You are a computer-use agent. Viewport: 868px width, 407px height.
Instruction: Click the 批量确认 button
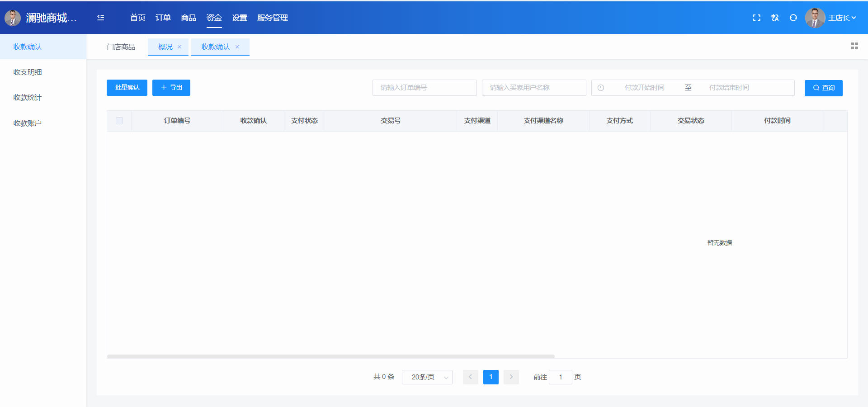(x=127, y=88)
